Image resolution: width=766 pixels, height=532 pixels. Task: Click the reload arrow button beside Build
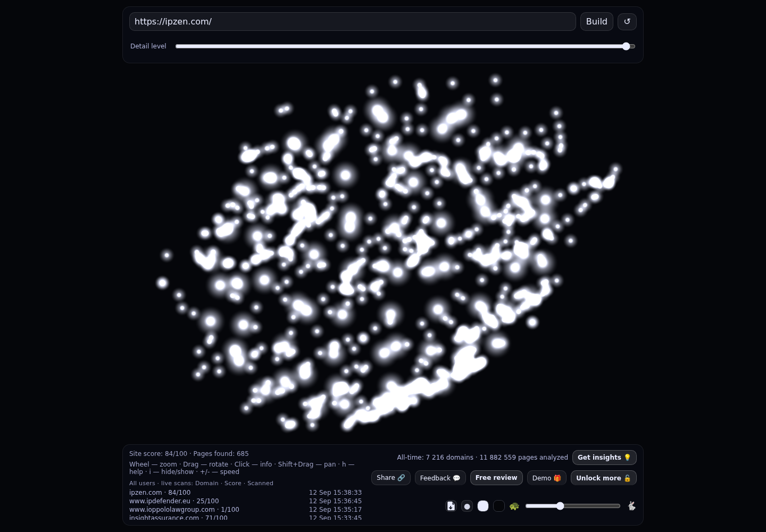pyautogui.click(x=627, y=22)
